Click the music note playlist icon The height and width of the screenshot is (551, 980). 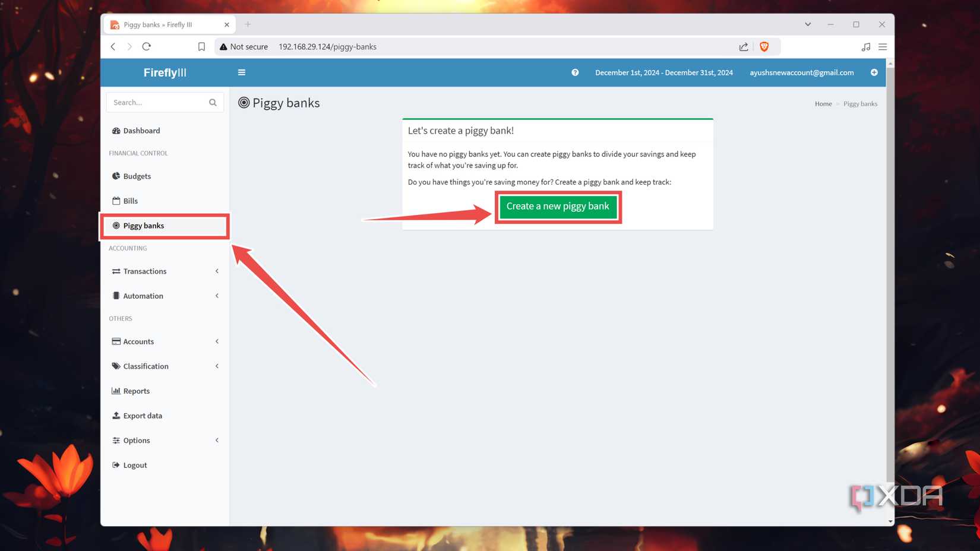[866, 46]
